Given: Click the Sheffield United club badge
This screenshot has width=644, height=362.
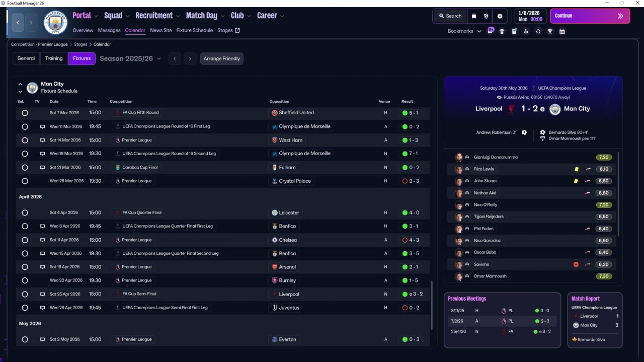Looking at the screenshot, I should 275,113.
